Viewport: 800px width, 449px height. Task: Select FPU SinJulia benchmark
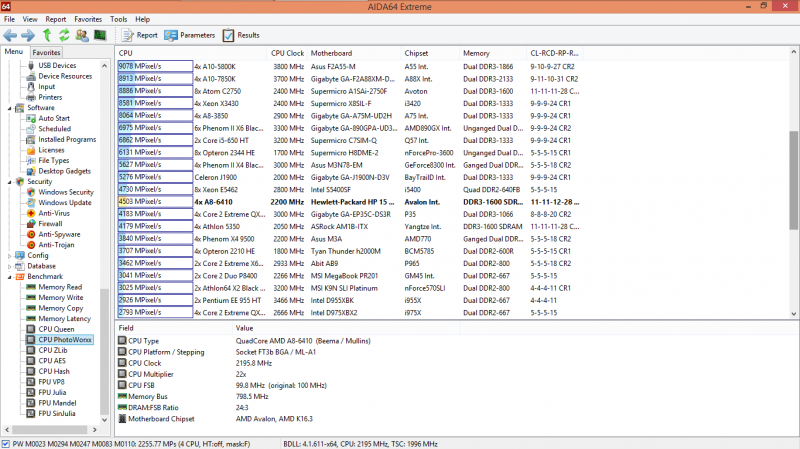point(57,413)
